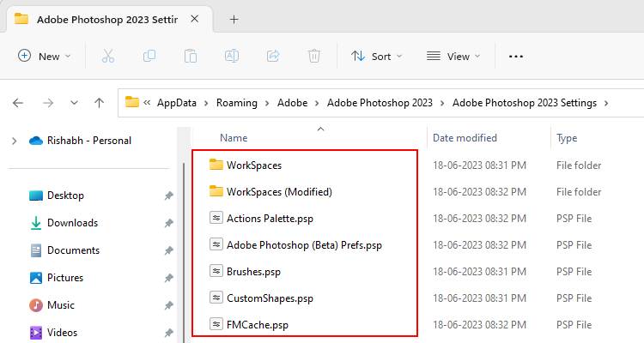The height and width of the screenshot is (343, 644).
Task: Select Rishabh - Personal in sidebar
Action: [88, 141]
